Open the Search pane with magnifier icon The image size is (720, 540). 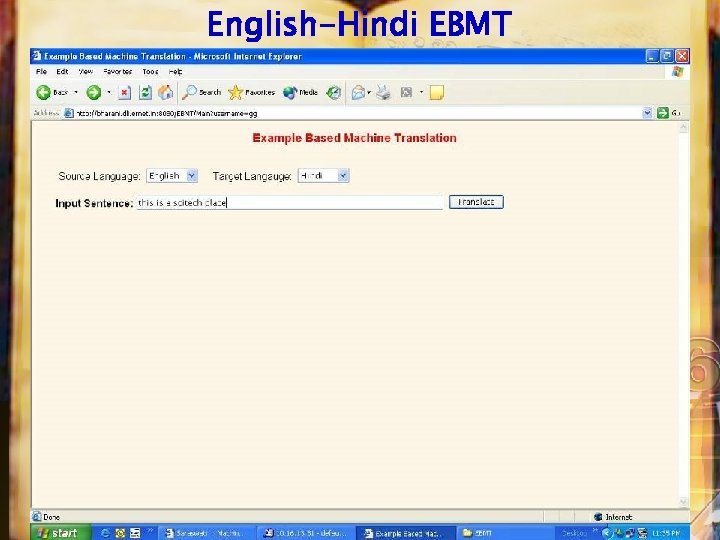tap(189, 92)
